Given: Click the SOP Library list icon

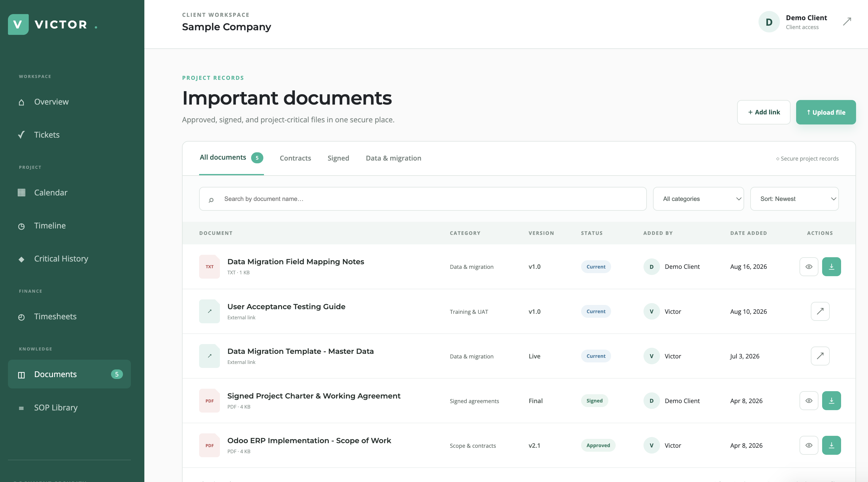Looking at the screenshot, I should pyautogui.click(x=21, y=408).
